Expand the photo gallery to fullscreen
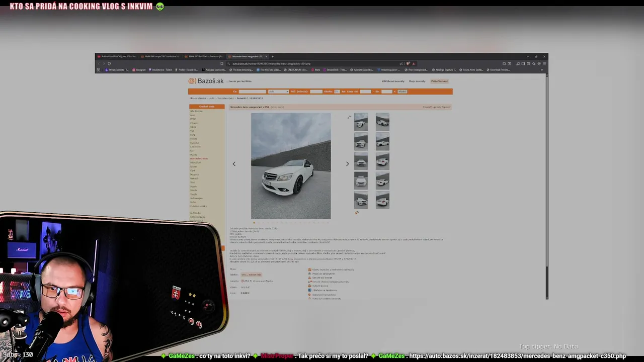The image size is (644, 362). point(349,117)
